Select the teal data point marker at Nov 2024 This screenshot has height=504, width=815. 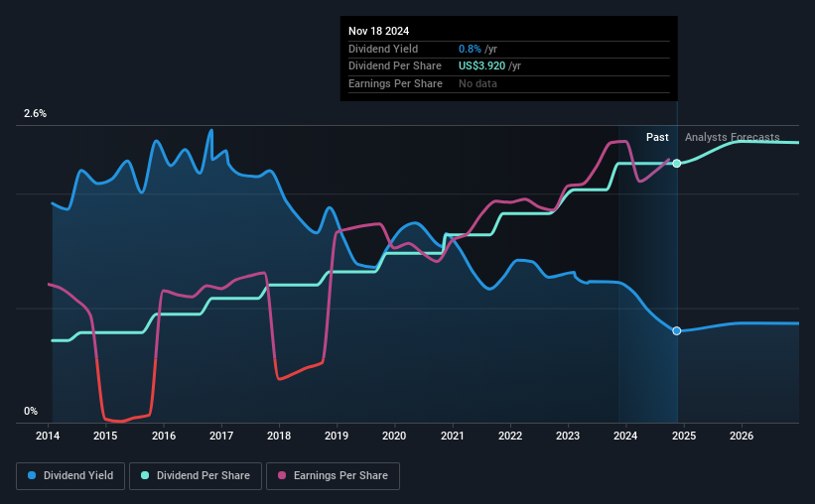coord(677,163)
